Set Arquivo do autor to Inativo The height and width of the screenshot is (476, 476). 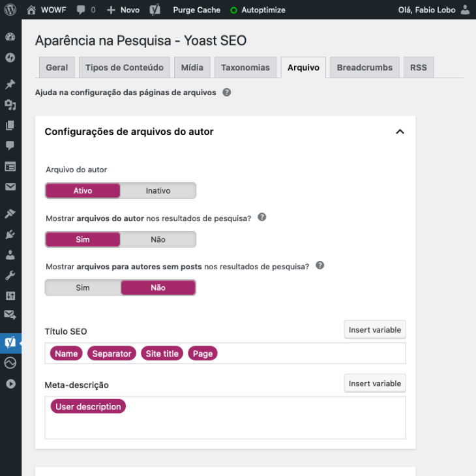[x=158, y=190]
